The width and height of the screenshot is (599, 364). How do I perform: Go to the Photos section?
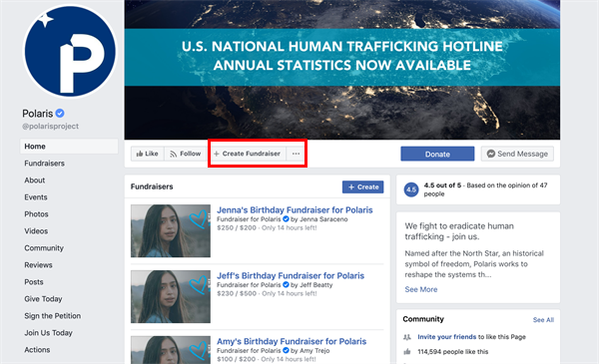(36, 214)
